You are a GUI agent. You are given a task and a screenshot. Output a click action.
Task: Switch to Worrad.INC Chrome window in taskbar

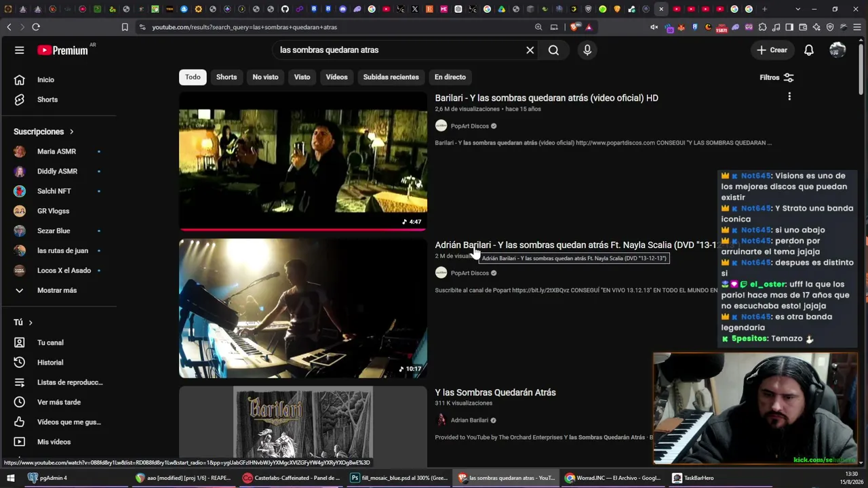[x=614, y=478]
